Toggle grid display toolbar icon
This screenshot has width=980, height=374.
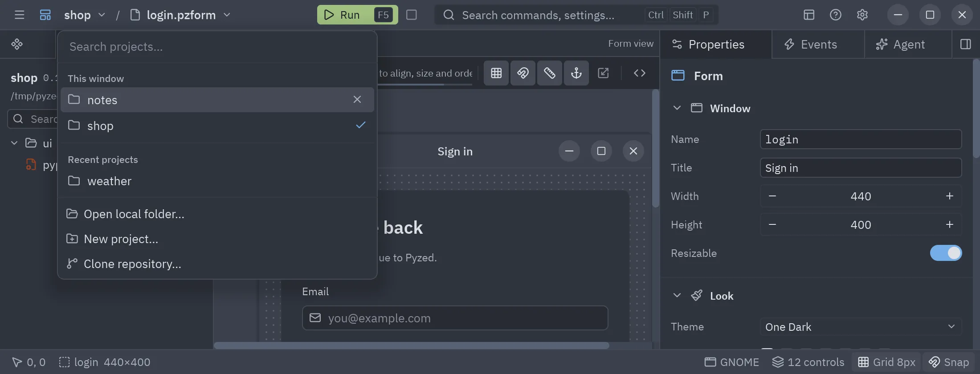click(496, 73)
